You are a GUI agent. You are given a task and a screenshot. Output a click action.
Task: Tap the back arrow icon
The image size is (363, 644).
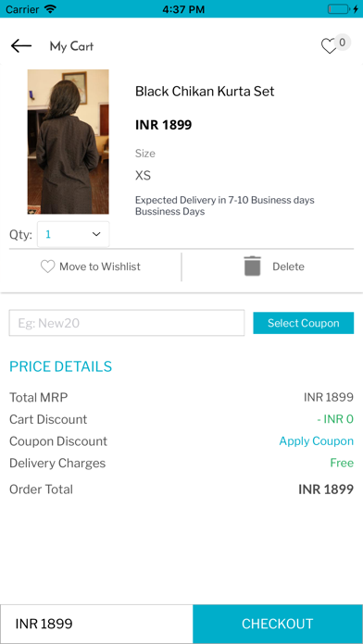tap(21, 46)
